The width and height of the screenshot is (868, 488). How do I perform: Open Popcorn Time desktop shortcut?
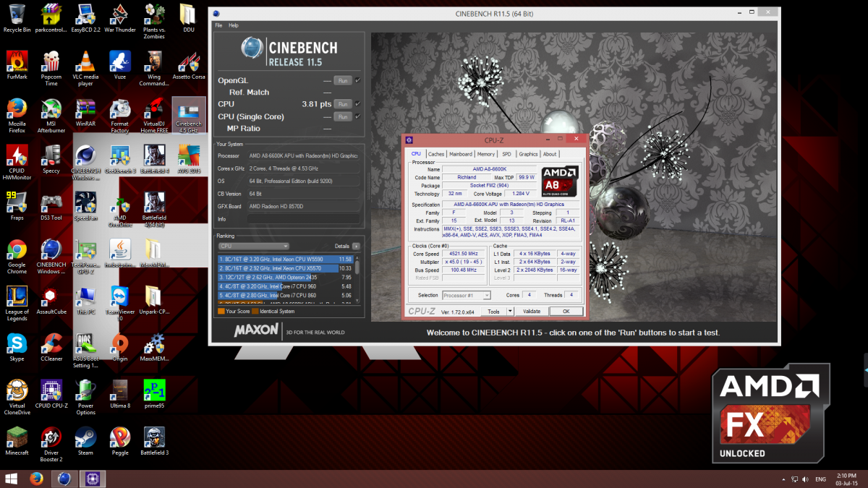pyautogui.click(x=51, y=69)
